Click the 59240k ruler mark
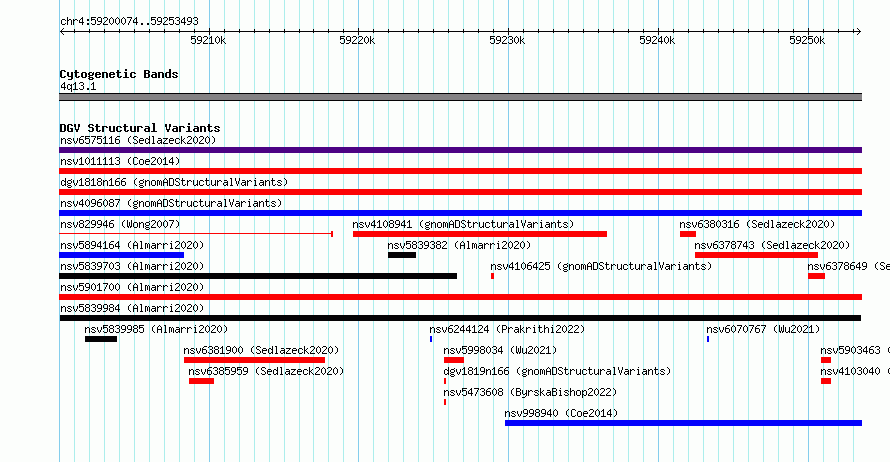Image resolution: width=890 pixels, height=462 pixels. 657,40
